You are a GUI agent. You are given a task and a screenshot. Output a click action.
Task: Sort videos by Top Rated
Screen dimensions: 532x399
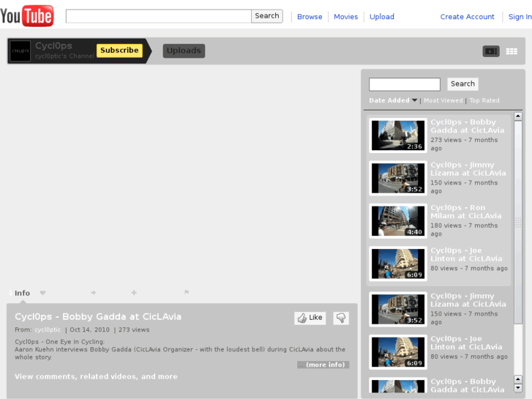[x=484, y=100]
